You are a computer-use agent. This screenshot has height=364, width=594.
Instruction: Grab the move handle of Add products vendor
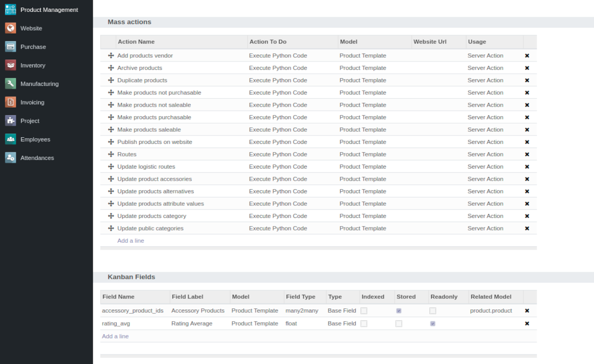click(111, 56)
